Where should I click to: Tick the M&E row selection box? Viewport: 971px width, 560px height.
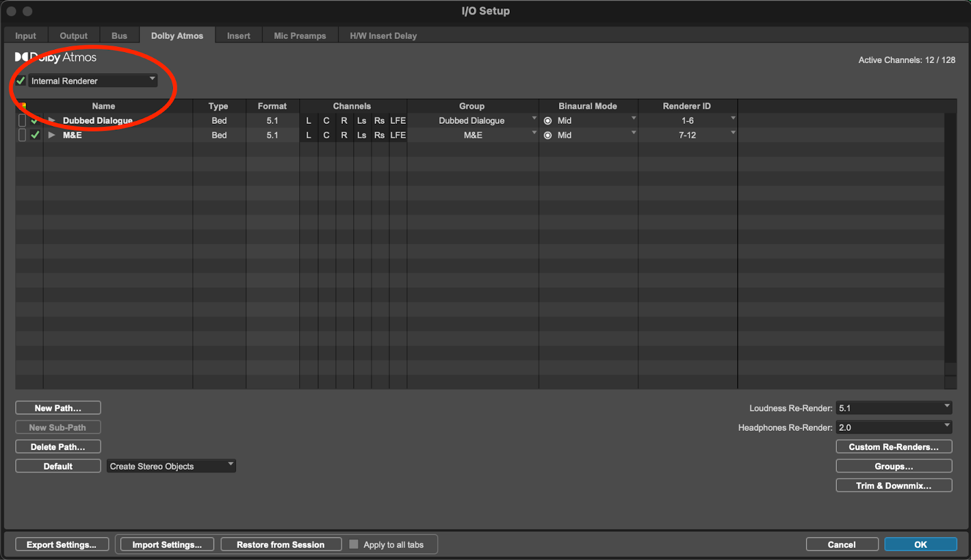(22, 135)
